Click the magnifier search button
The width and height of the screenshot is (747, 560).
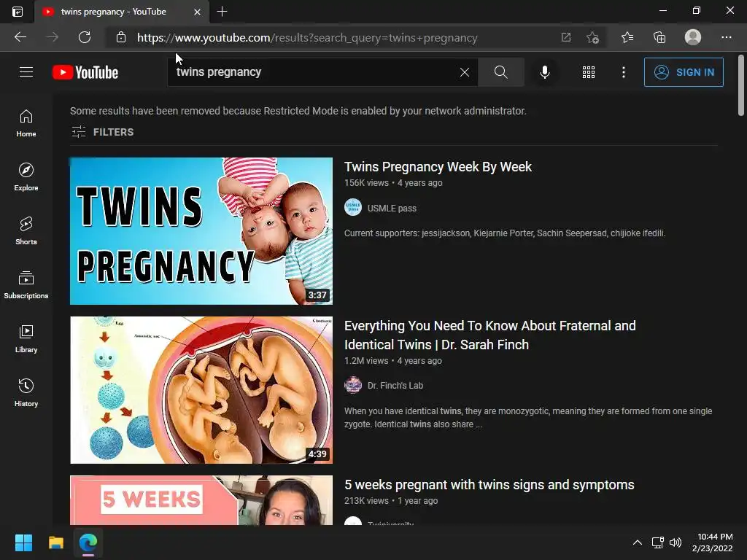(x=500, y=72)
